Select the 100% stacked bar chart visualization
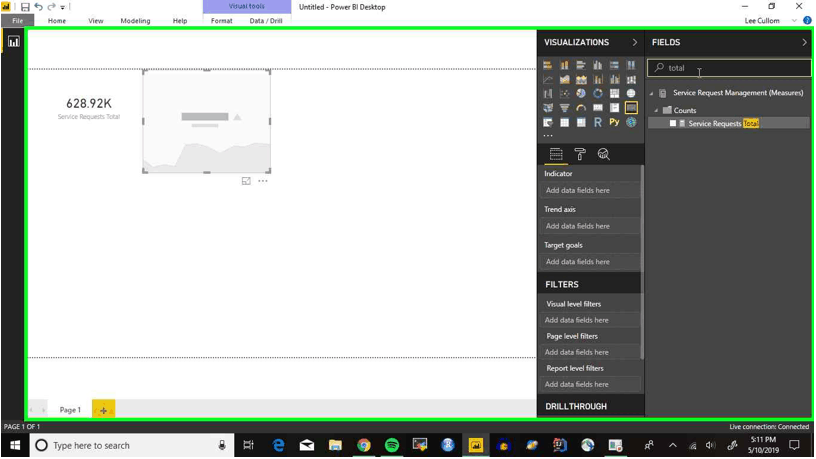Screen dimensions: 816x459 pyautogui.click(x=614, y=65)
